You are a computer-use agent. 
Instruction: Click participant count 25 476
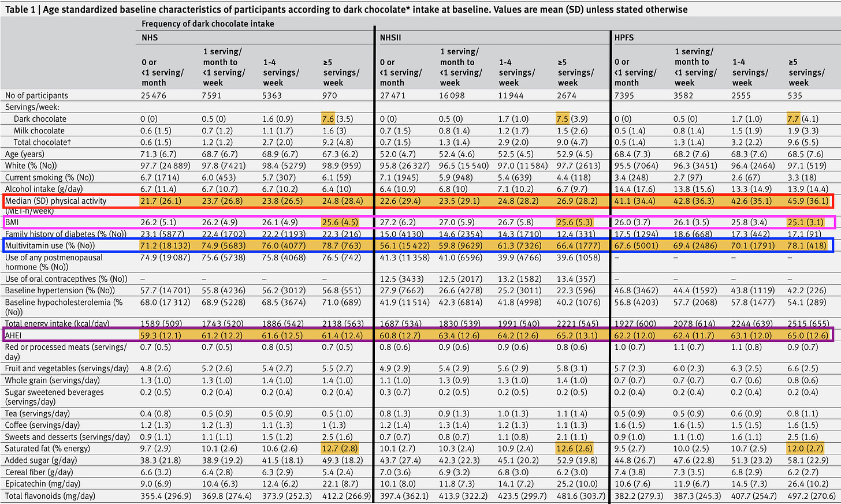tap(154, 95)
